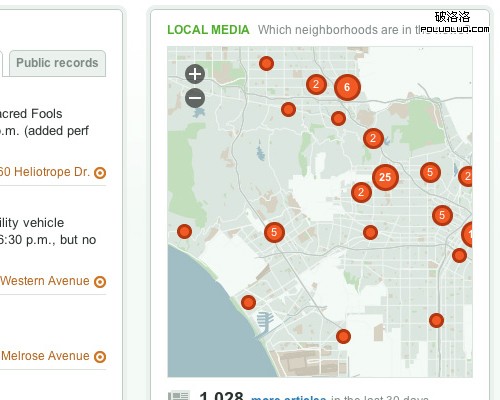This screenshot has height=400, width=500.
Task: Zoom out of the map with minus button
Action: (x=195, y=98)
